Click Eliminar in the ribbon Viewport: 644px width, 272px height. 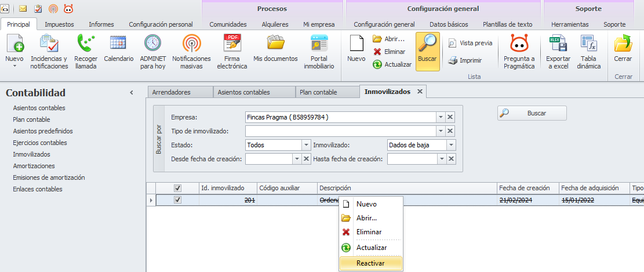(x=389, y=52)
